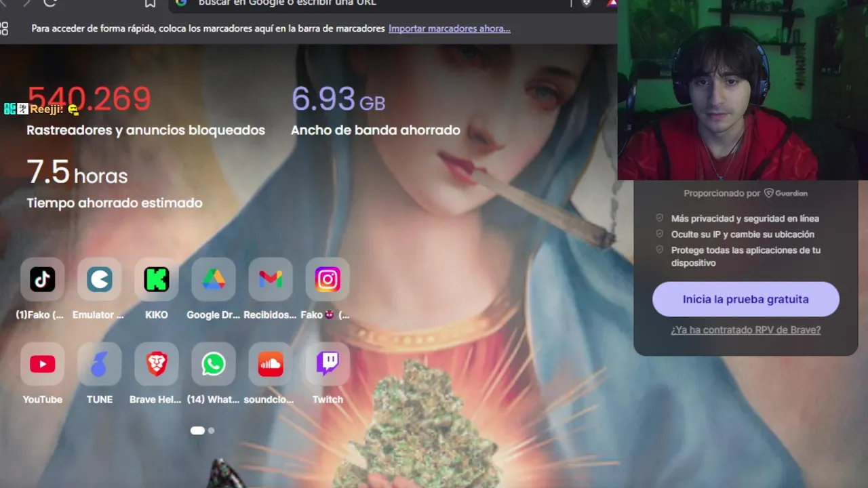Open the KIKO shortcut tile
Viewport: 868px width, 488px height.
click(156, 279)
